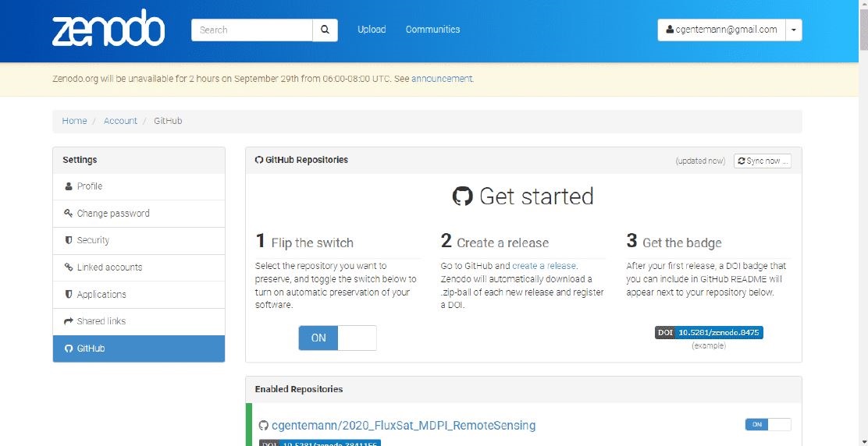Click the Profile user icon in sidebar
The image size is (868, 446).
pyautogui.click(x=69, y=187)
